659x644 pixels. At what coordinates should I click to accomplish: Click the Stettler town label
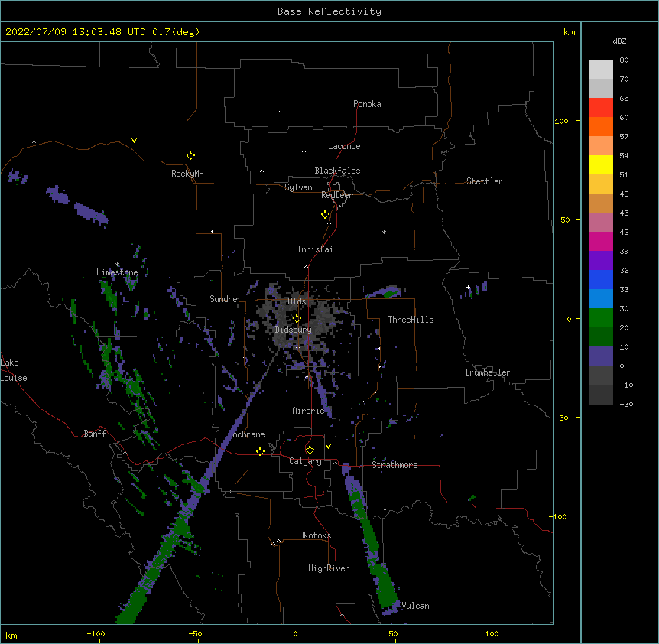tap(485, 181)
